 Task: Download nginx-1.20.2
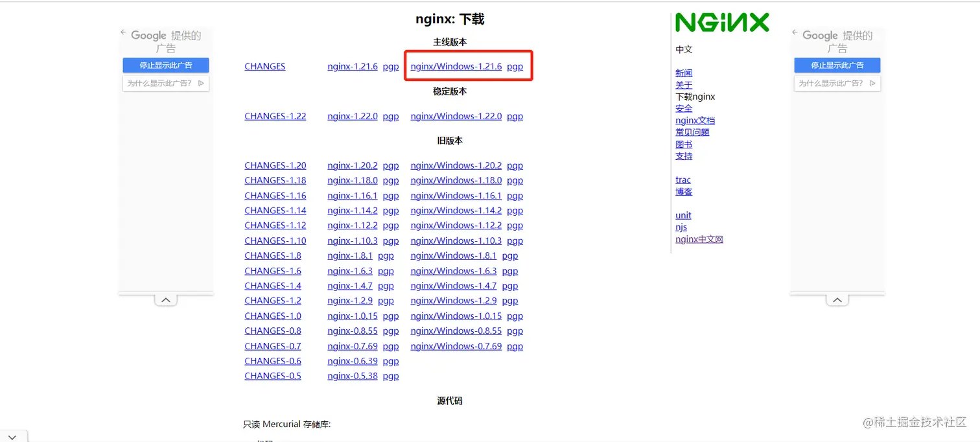[353, 165]
